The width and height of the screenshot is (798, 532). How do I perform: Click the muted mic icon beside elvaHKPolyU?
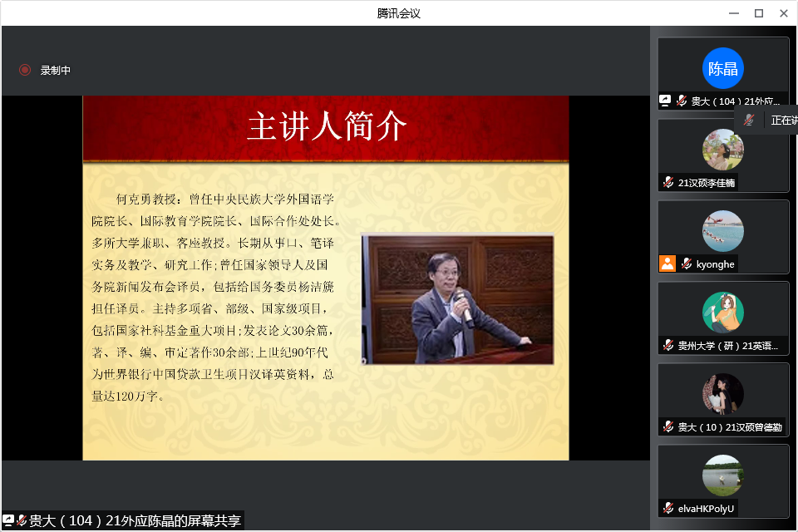coord(668,508)
